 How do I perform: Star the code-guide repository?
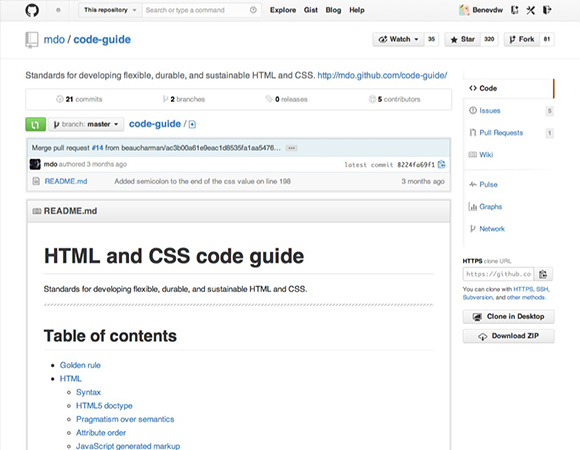tap(462, 39)
